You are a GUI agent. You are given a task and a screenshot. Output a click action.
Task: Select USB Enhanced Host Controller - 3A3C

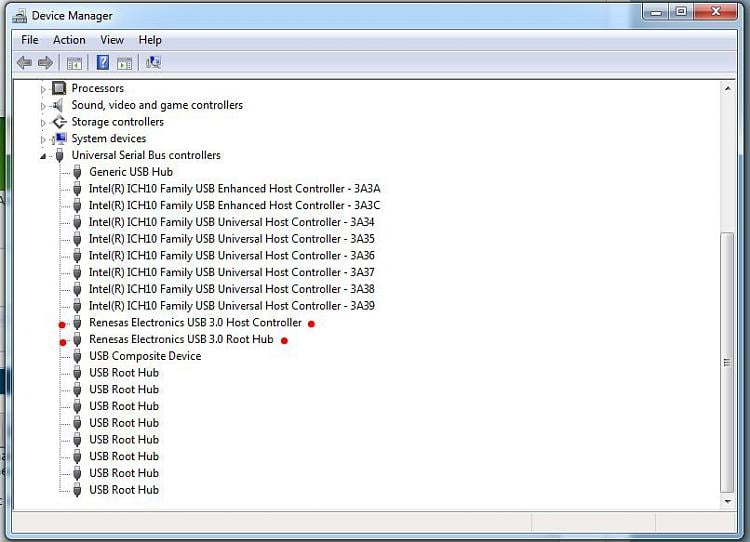tap(234, 205)
